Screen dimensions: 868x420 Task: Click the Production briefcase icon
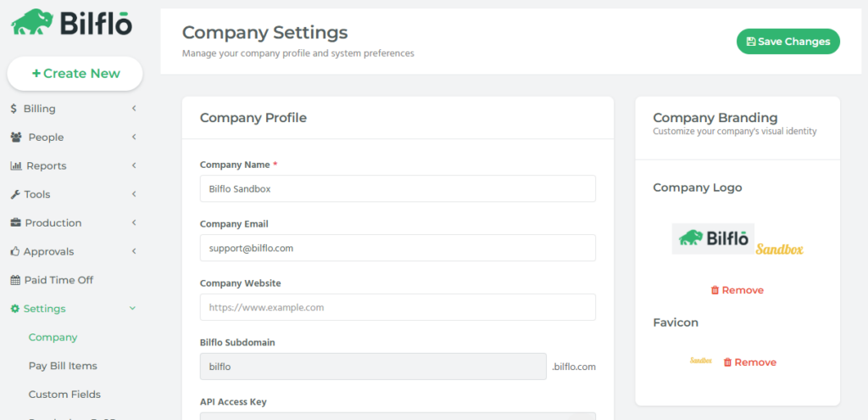(x=15, y=223)
